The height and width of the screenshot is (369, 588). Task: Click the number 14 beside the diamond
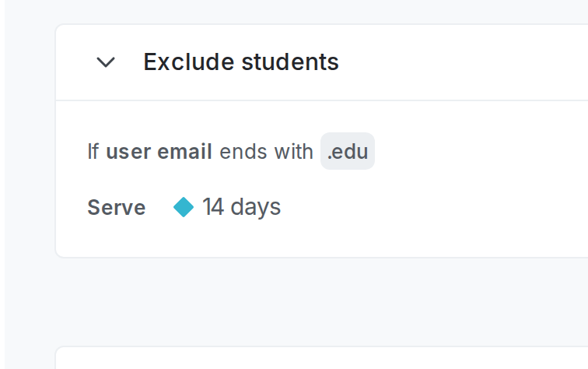(x=213, y=207)
